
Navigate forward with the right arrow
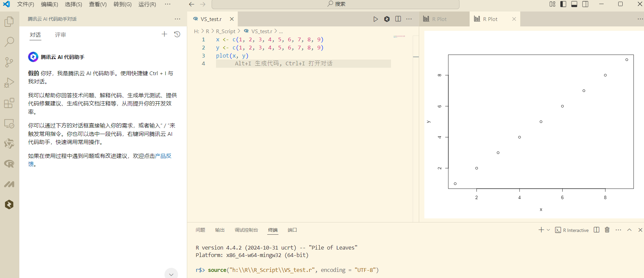point(203,4)
